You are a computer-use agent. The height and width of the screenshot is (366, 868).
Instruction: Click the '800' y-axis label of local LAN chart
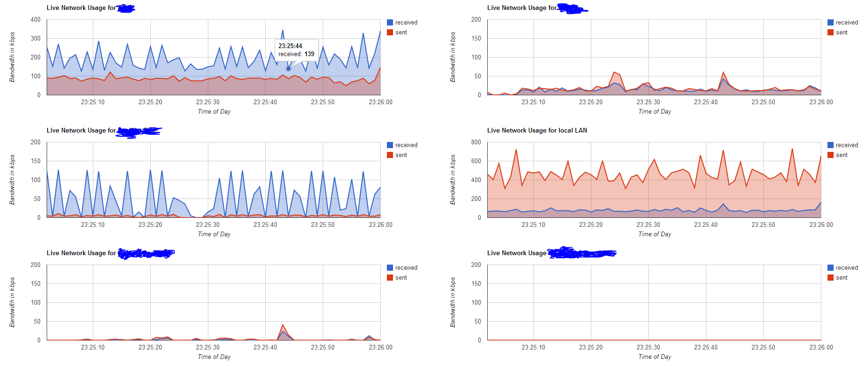click(476, 142)
